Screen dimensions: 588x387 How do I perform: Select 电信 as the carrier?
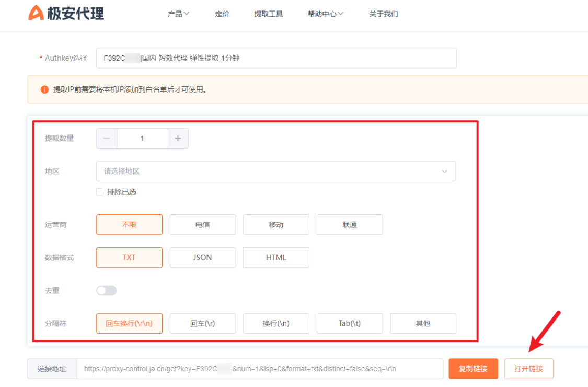(203, 225)
